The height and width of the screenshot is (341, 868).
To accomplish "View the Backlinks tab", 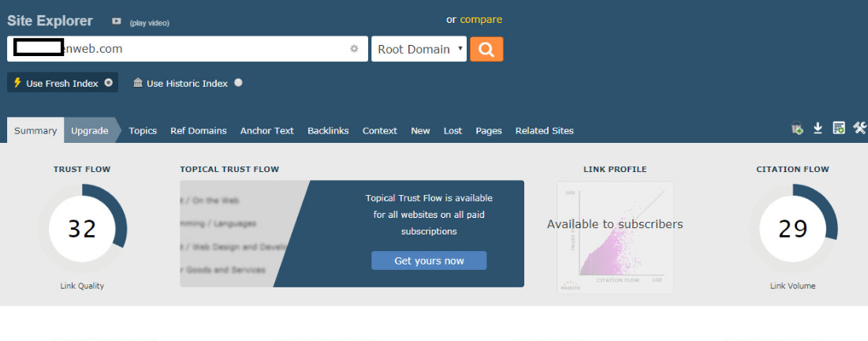I will 328,131.
